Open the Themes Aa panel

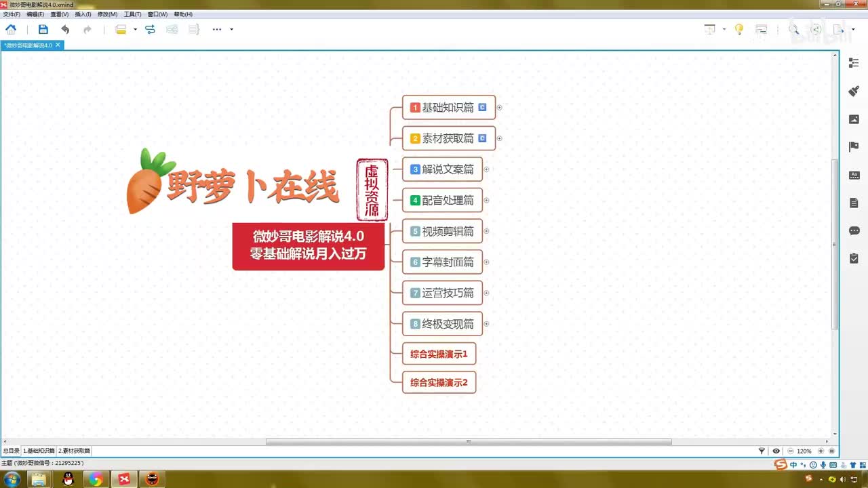click(854, 175)
